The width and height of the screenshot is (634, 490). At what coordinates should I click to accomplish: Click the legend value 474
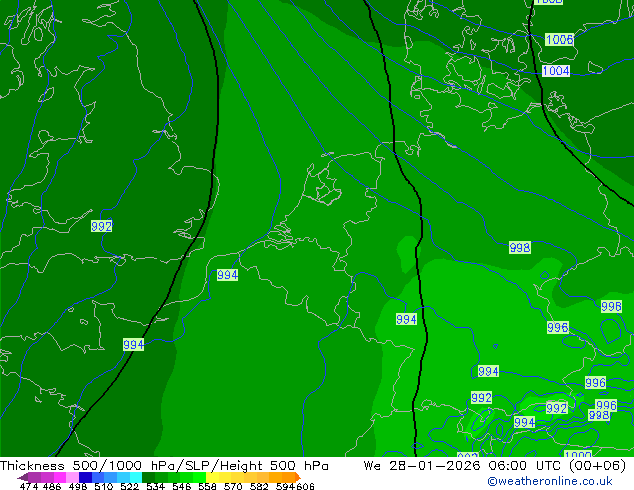click(29, 486)
